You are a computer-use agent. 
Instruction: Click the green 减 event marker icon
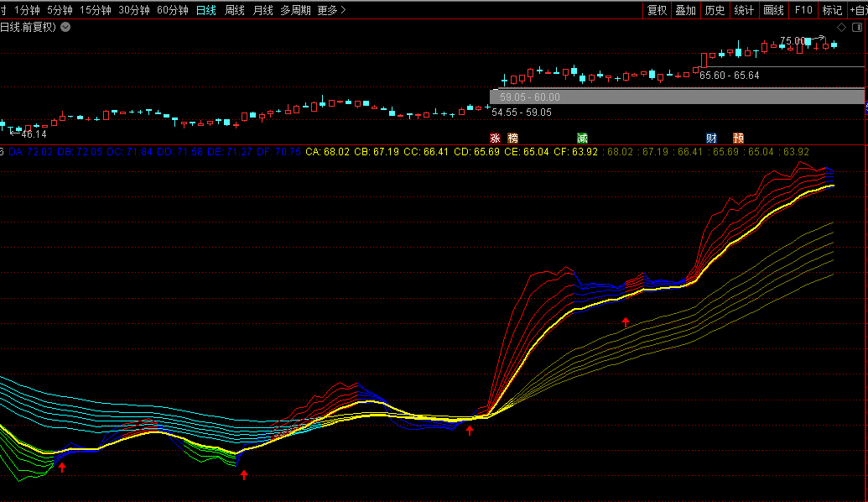point(582,138)
